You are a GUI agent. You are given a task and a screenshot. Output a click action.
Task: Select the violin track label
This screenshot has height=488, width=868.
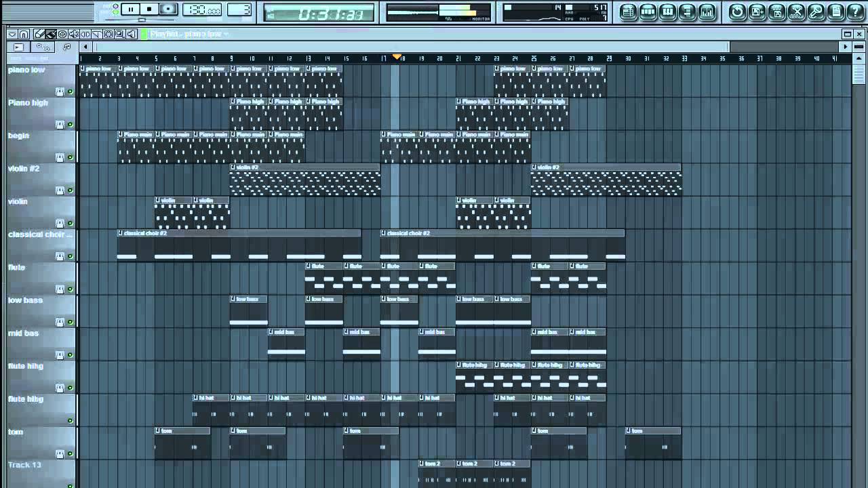(18, 201)
